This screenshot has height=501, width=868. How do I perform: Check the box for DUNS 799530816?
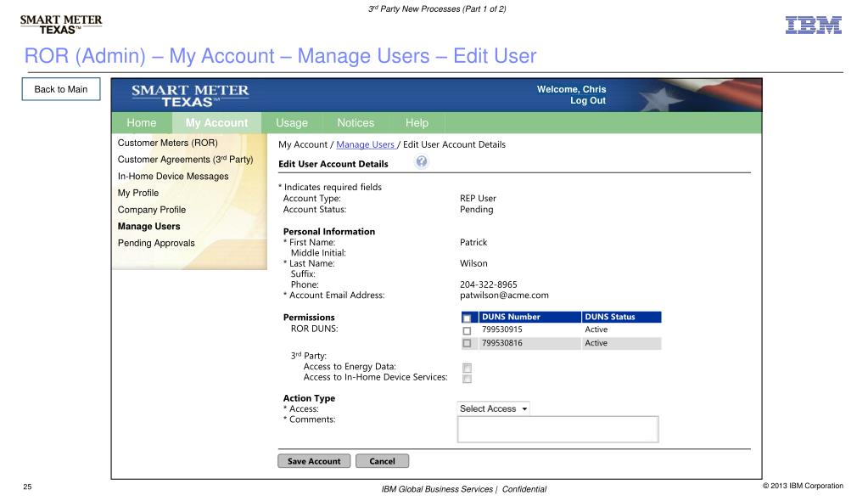467,344
